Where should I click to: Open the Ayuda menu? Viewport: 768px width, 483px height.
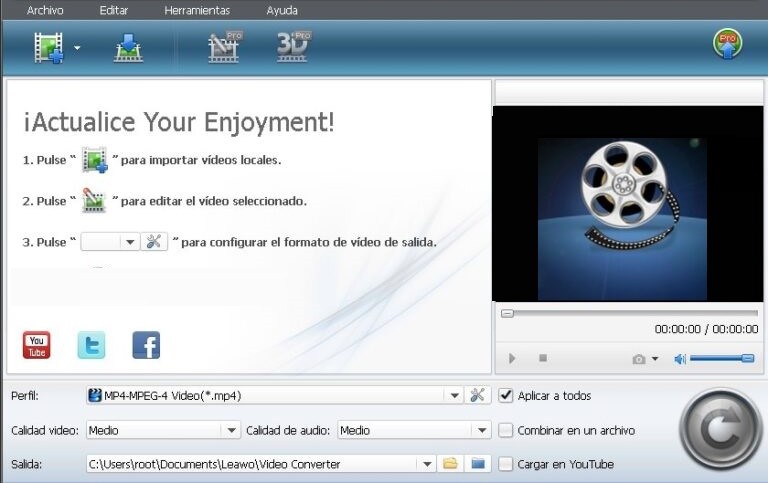[x=282, y=10]
